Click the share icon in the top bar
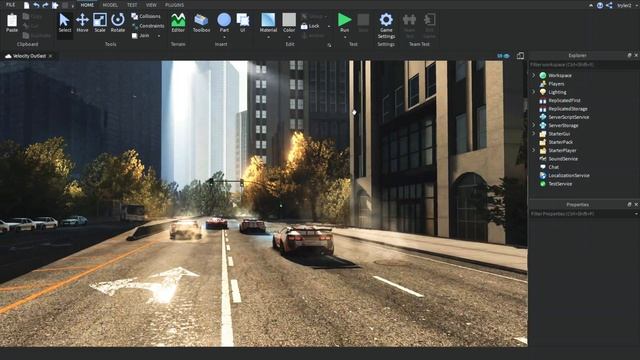The image size is (640, 360). click(609, 5)
